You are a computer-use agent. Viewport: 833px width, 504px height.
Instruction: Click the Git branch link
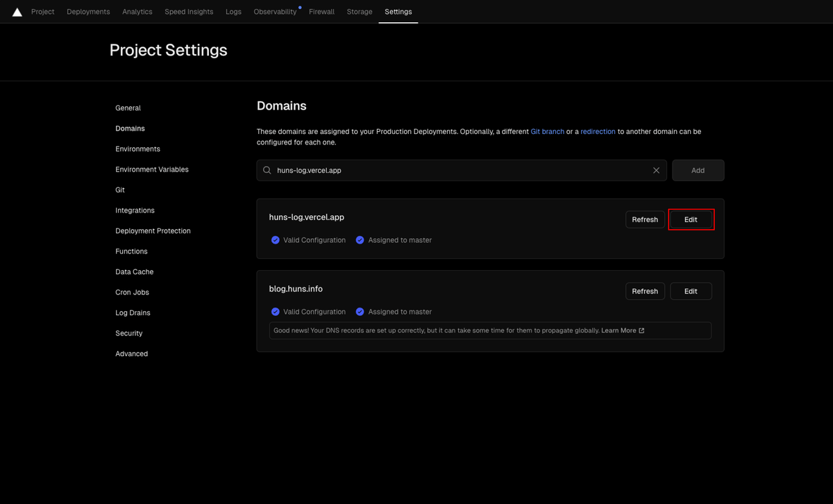[548, 131]
